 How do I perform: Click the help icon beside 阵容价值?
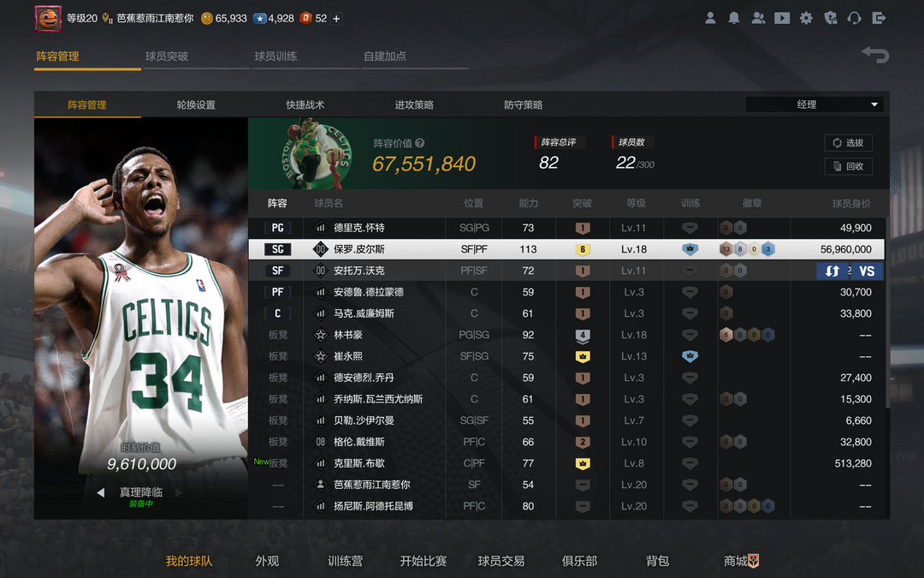coord(419,144)
